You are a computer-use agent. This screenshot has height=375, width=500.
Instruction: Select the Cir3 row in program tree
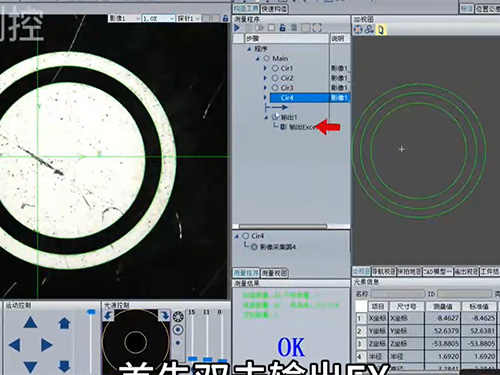pos(287,88)
